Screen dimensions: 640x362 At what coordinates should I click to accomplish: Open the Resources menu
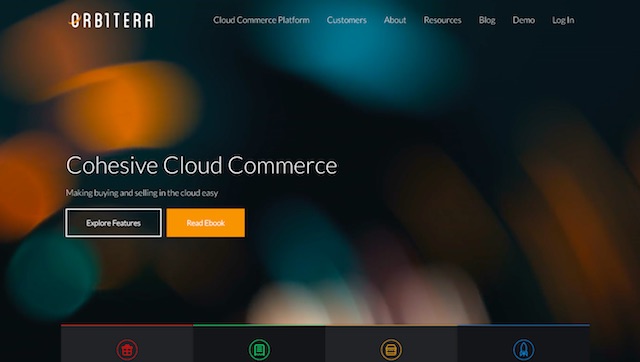442,20
